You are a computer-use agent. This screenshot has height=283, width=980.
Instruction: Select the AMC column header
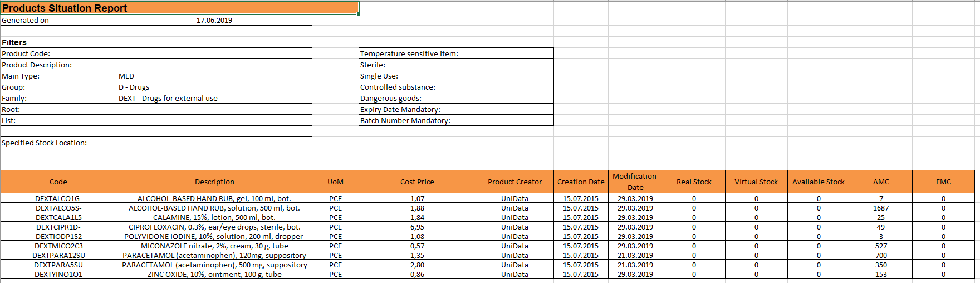(881, 182)
